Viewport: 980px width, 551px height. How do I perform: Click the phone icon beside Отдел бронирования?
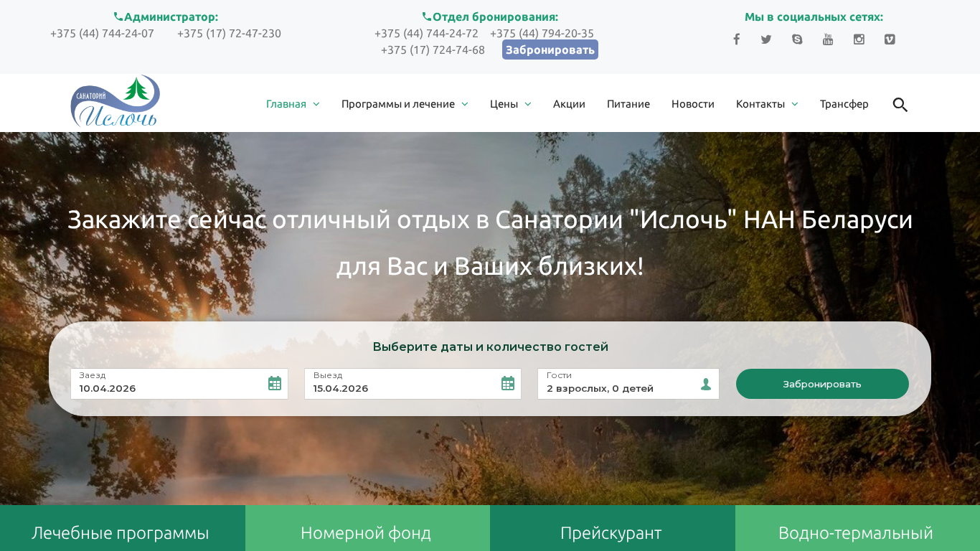pos(427,17)
